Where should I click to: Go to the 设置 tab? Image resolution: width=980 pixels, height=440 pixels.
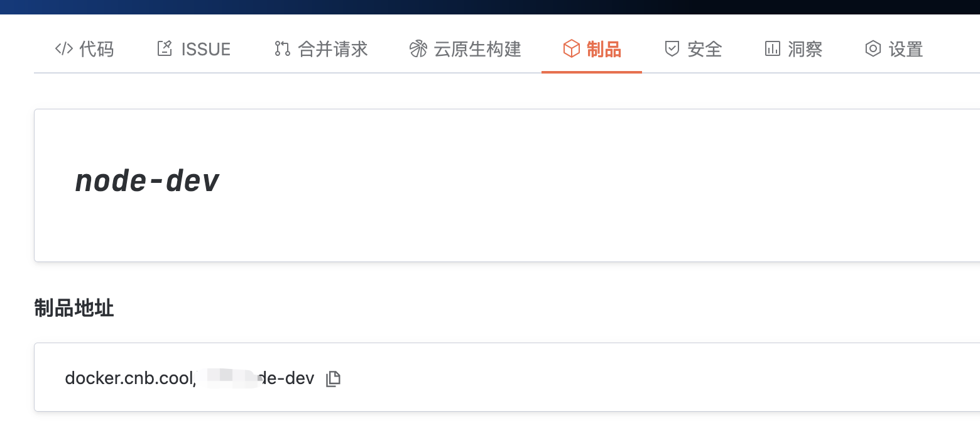[x=906, y=49]
